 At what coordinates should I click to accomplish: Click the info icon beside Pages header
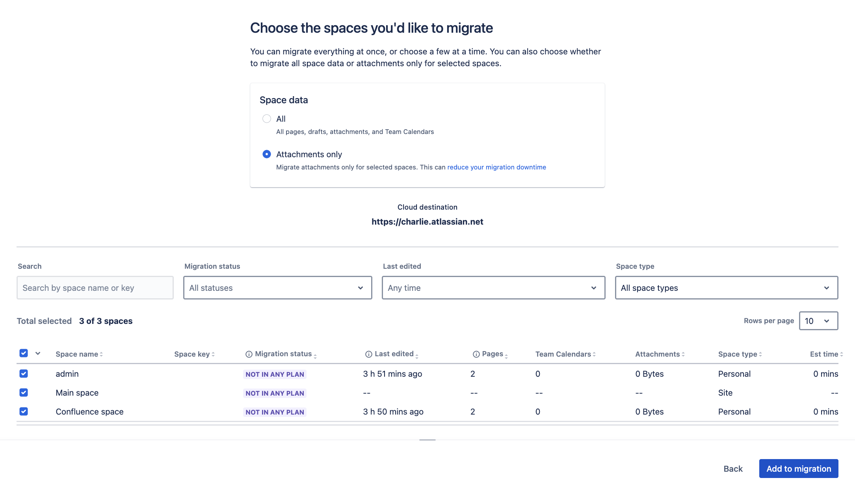click(x=477, y=354)
